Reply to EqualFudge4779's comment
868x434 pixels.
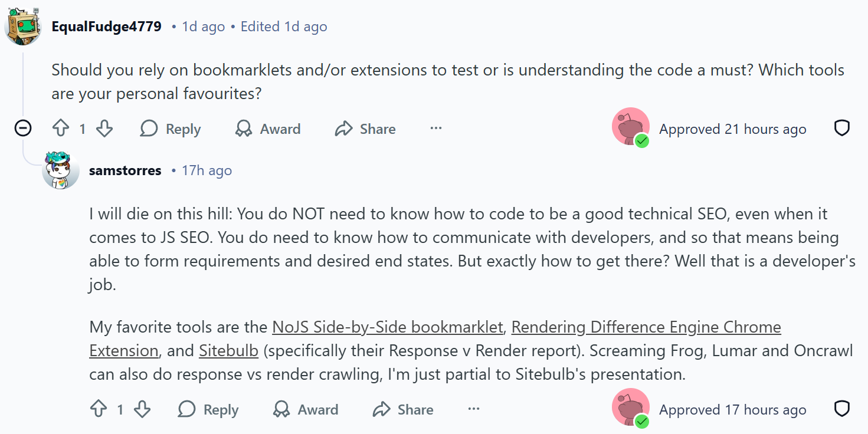(x=171, y=129)
